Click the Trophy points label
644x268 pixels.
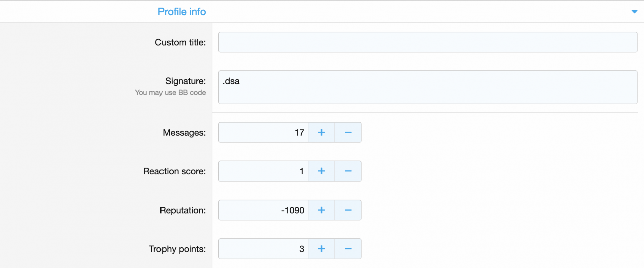(x=177, y=249)
